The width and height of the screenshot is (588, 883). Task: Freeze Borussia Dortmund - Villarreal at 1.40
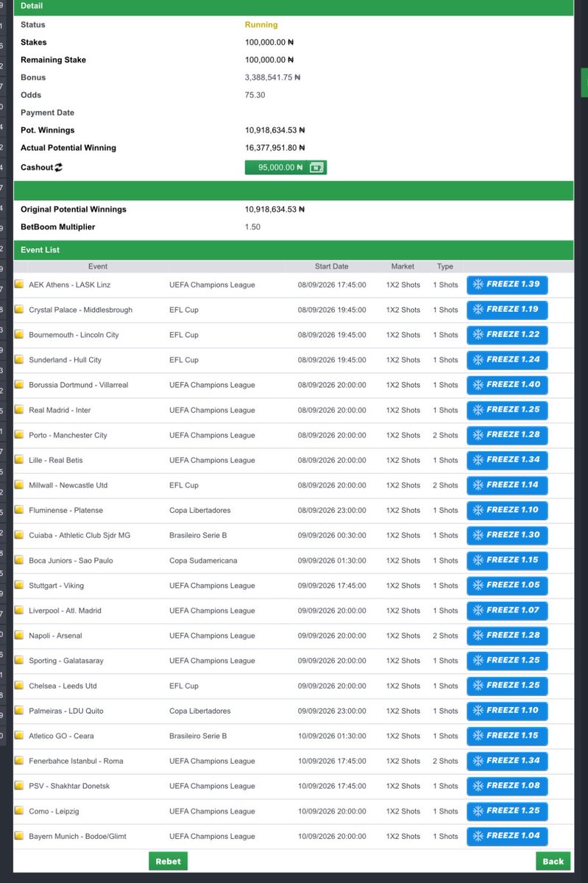507,384
